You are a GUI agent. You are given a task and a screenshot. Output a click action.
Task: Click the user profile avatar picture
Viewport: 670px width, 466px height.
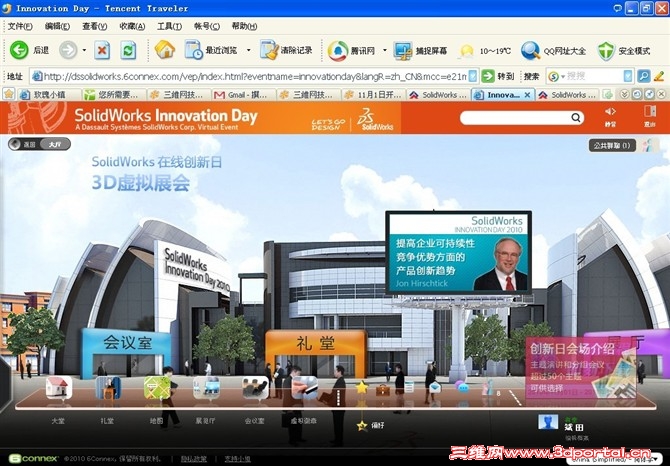tap(548, 422)
